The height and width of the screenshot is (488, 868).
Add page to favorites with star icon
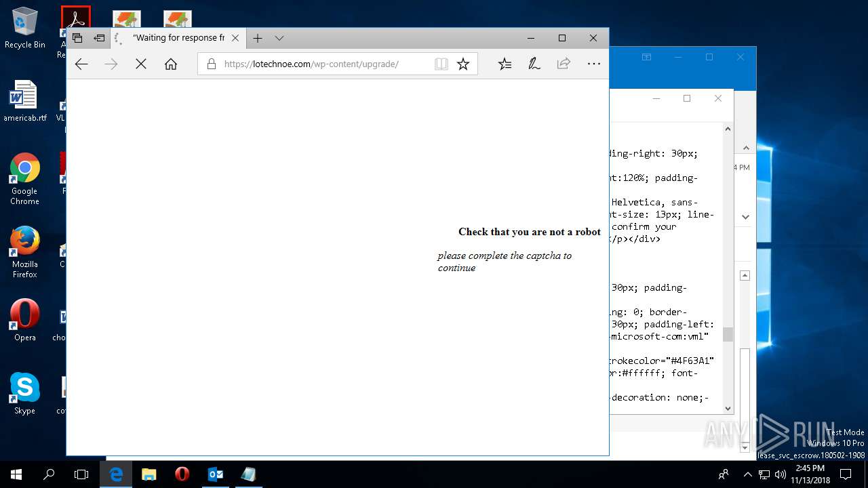(463, 64)
